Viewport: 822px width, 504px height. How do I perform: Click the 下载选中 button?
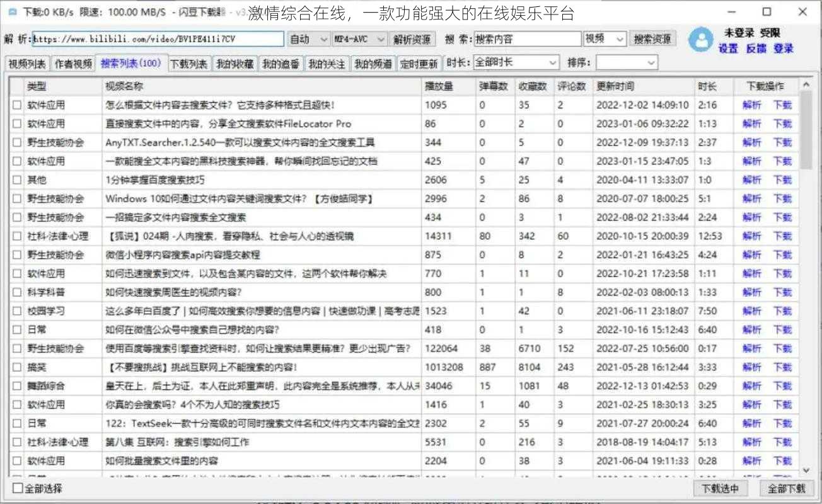(x=721, y=488)
